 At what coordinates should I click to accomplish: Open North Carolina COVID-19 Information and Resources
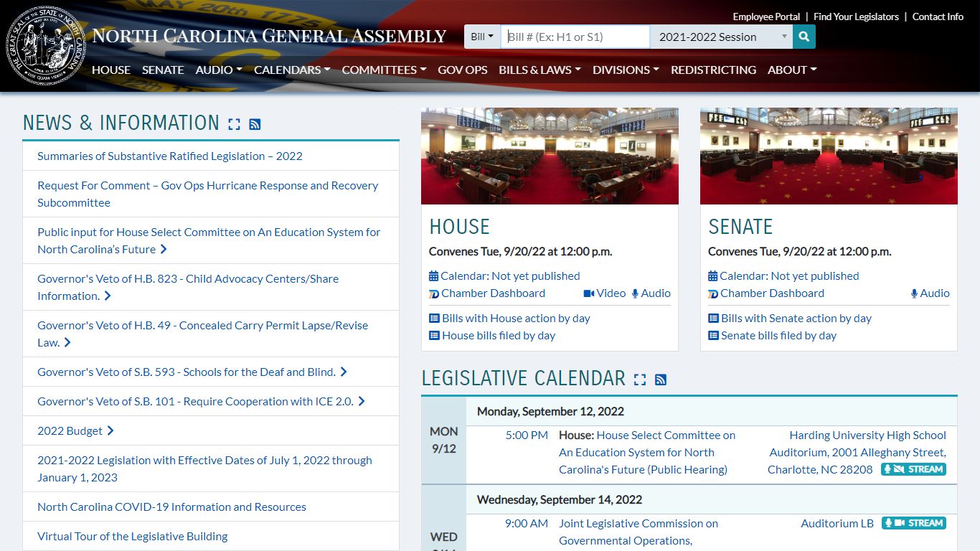point(171,507)
